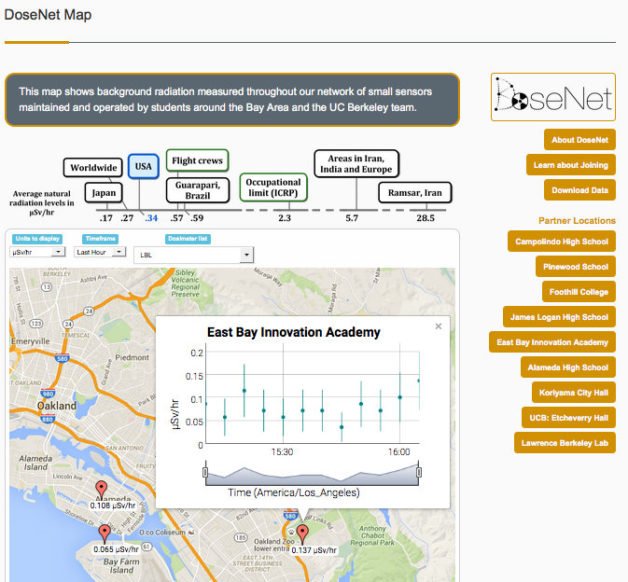
Task: Click the Interstate 580 shield near Emeryville
Action: 62,358
